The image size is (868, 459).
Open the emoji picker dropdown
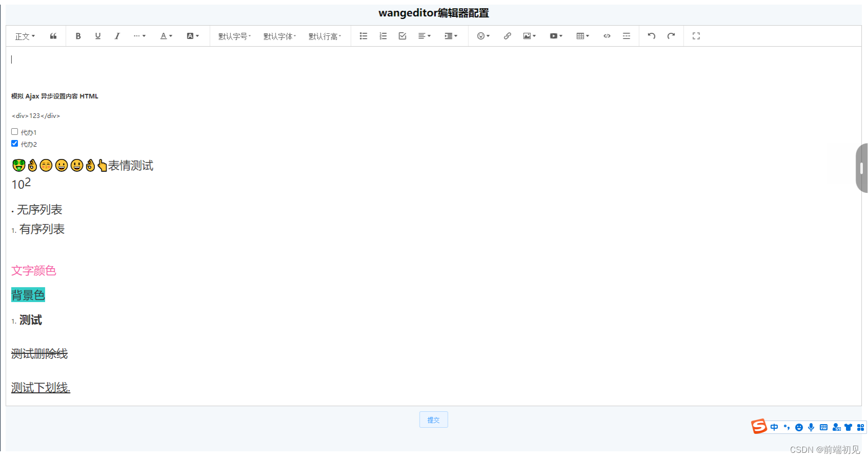[483, 36]
